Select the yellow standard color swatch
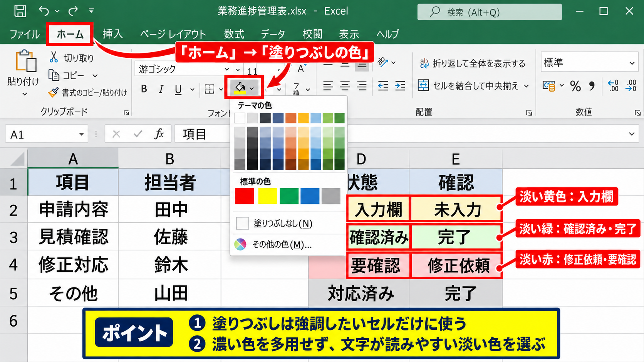Screen dimensions: 644x362 click(267, 196)
